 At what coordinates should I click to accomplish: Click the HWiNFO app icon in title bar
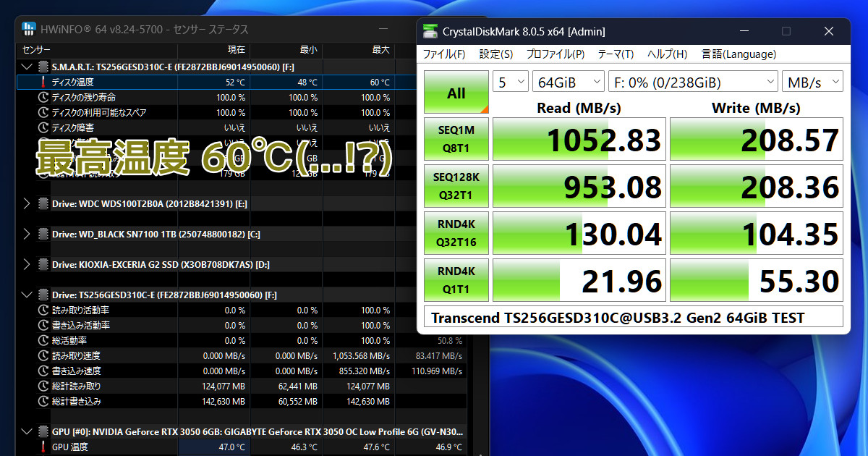[30, 29]
